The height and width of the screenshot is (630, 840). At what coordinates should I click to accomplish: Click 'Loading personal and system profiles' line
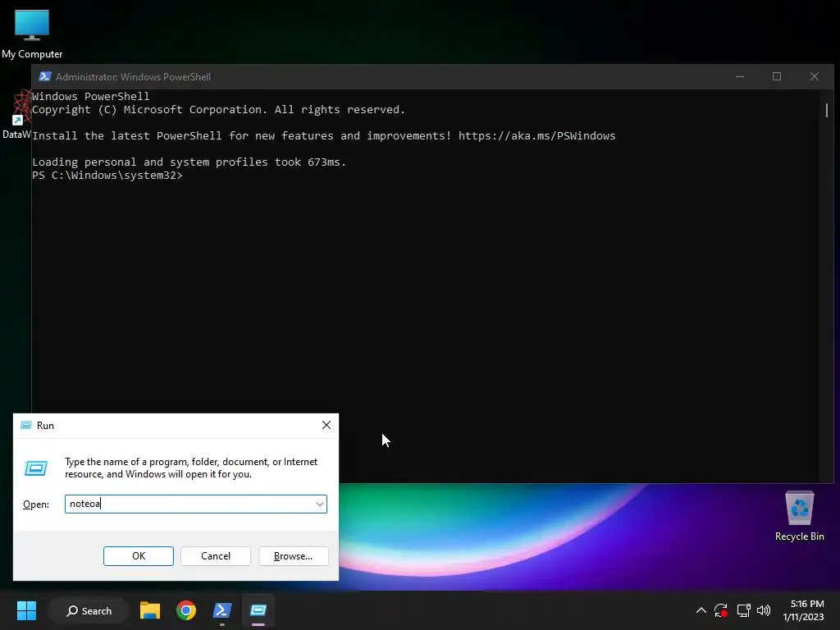pyautogui.click(x=189, y=162)
